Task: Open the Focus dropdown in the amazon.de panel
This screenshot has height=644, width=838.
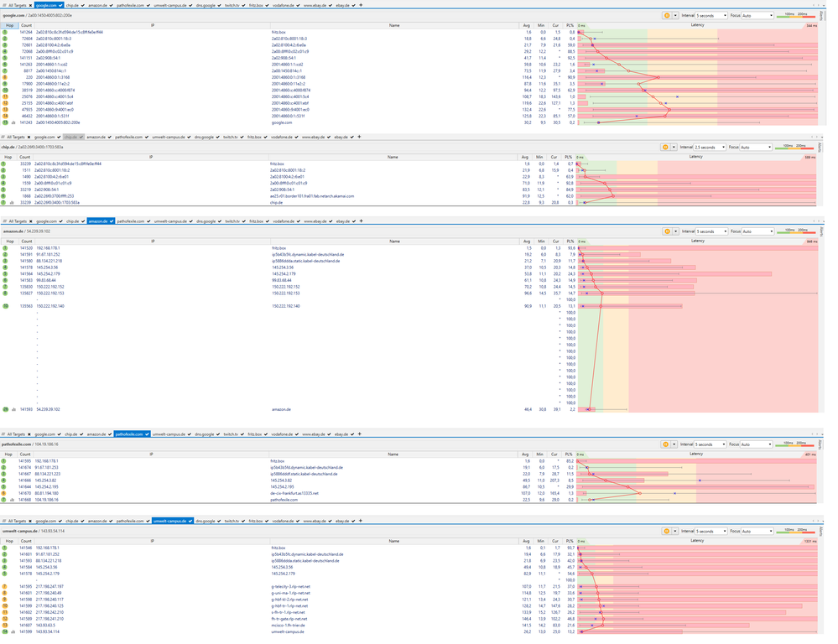Action: 758,231
